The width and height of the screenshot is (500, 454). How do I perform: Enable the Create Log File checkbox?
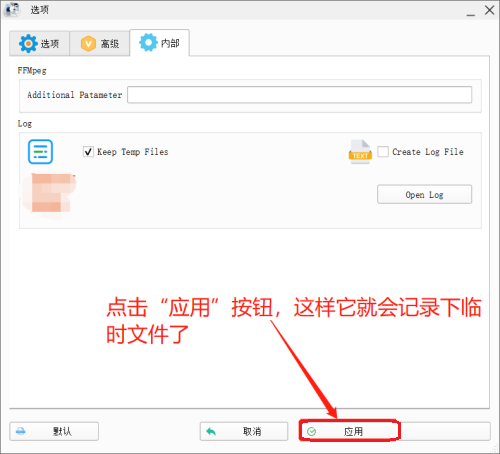click(x=383, y=152)
